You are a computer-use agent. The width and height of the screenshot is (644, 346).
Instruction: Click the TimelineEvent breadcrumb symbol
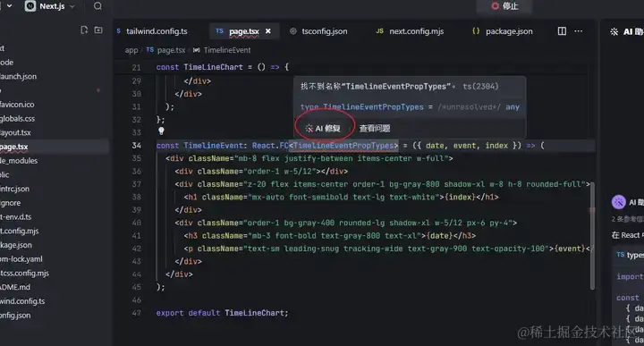click(x=226, y=50)
